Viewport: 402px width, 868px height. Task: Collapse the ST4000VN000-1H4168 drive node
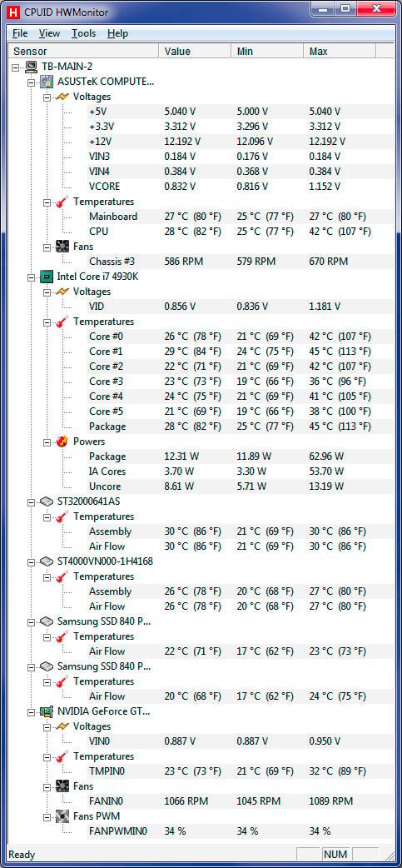pyautogui.click(x=32, y=562)
